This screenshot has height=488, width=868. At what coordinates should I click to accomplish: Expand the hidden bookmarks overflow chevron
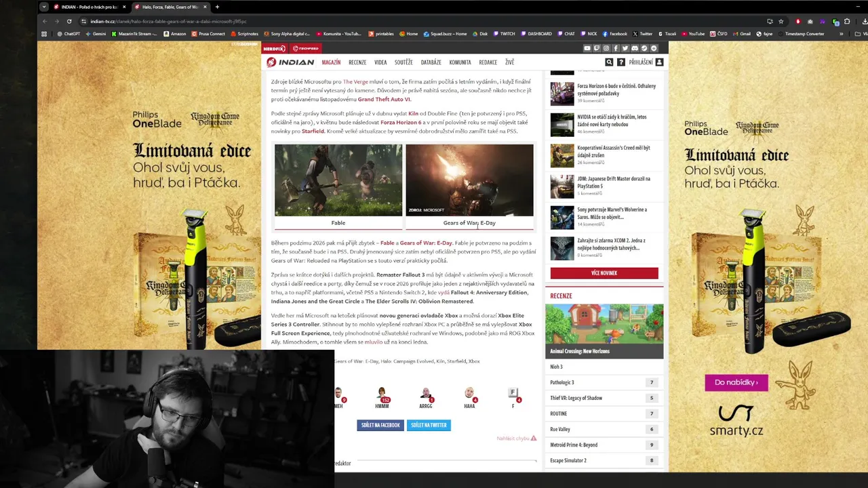pyautogui.click(x=842, y=34)
